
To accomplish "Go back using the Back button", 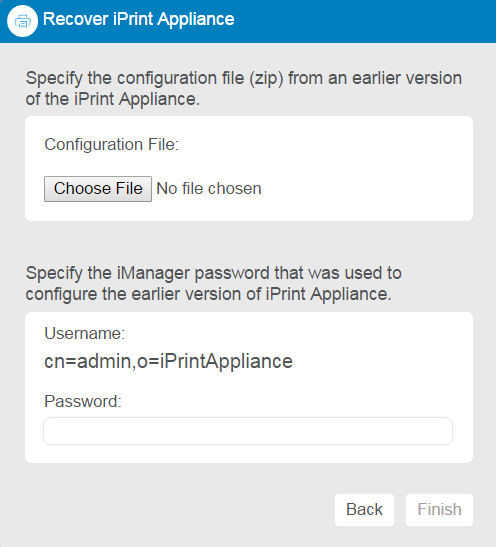I will pos(364,510).
